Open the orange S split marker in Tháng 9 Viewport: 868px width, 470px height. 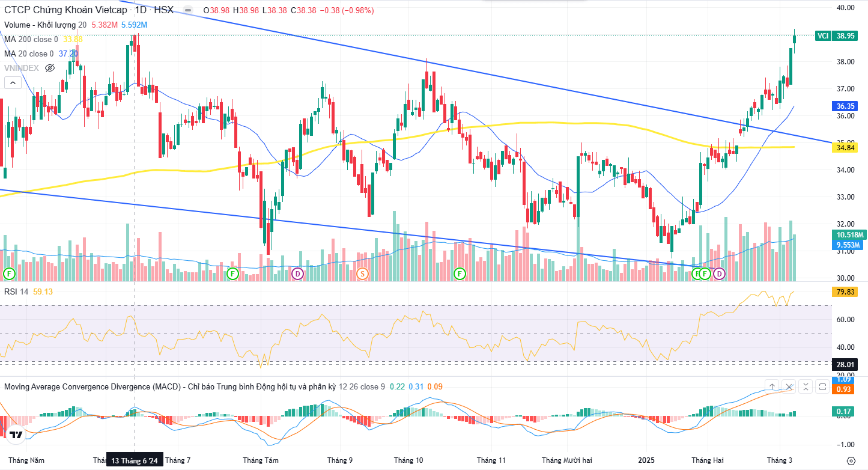coord(362,273)
